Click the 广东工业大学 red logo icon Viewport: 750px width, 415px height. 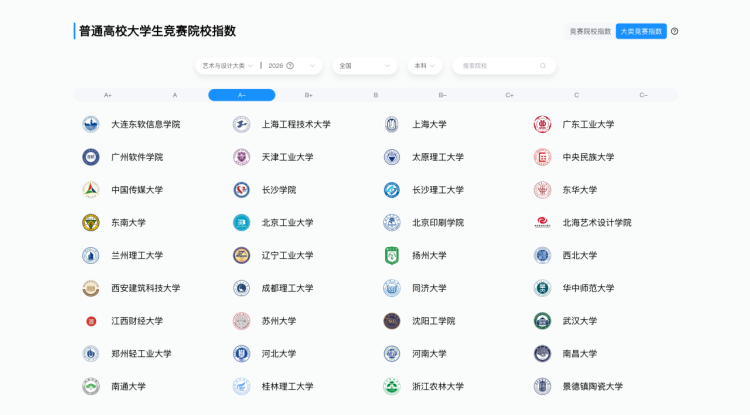coord(542,124)
